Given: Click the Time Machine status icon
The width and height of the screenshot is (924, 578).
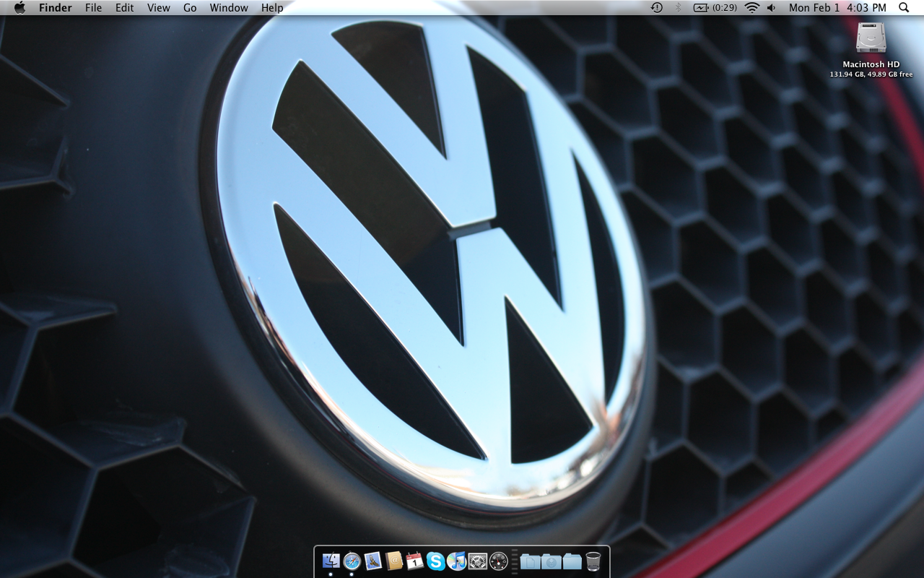Looking at the screenshot, I should [x=657, y=8].
